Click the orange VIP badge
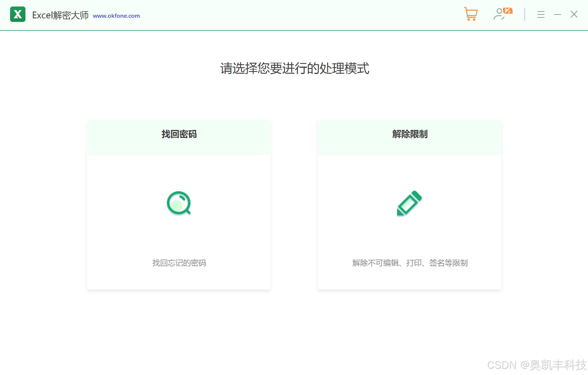Image resolution: width=588 pixels, height=375 pixels. pyautogui.click(x=508, y=11)
